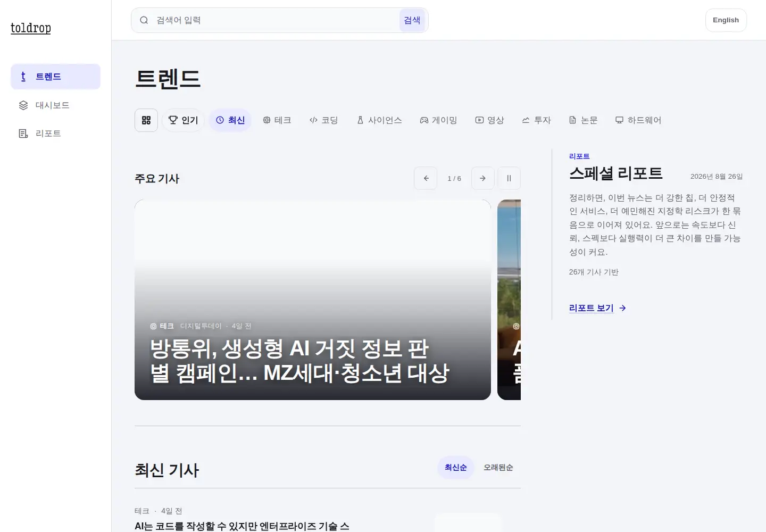Select the 최신 latest tab

click(230, 120)
